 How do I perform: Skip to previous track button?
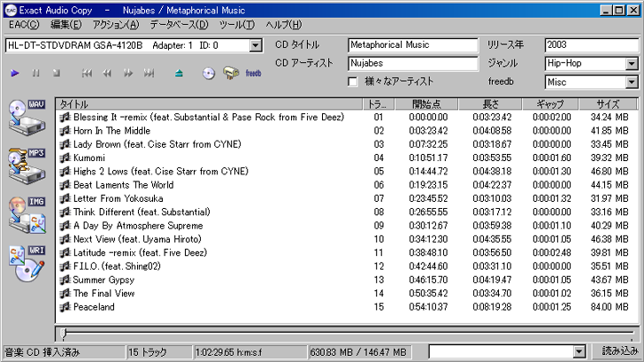87,73
